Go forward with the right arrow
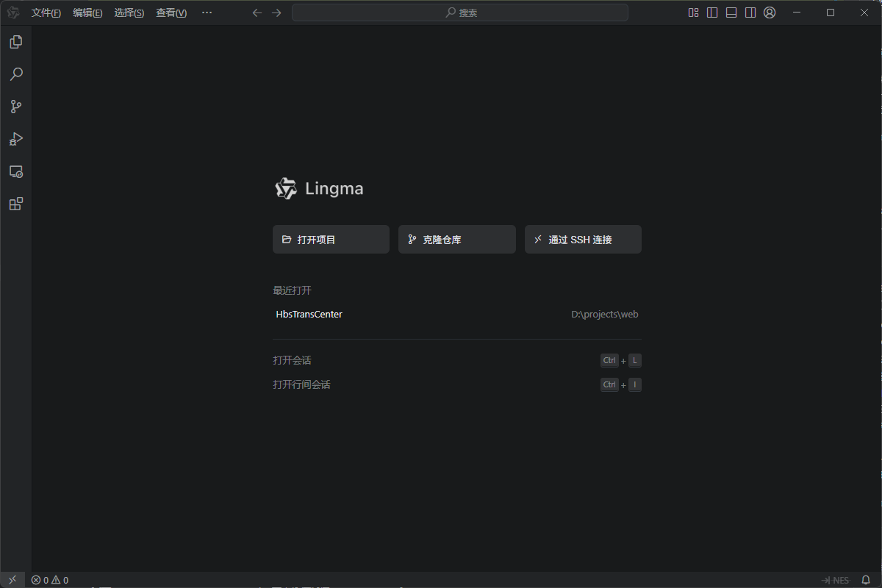Screen dimensions: 882x588 pyautogui.click(x=276, y=12)
